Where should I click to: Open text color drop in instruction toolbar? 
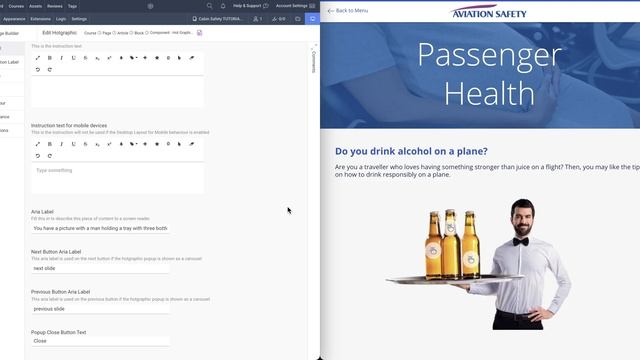(x=121, y=58)
